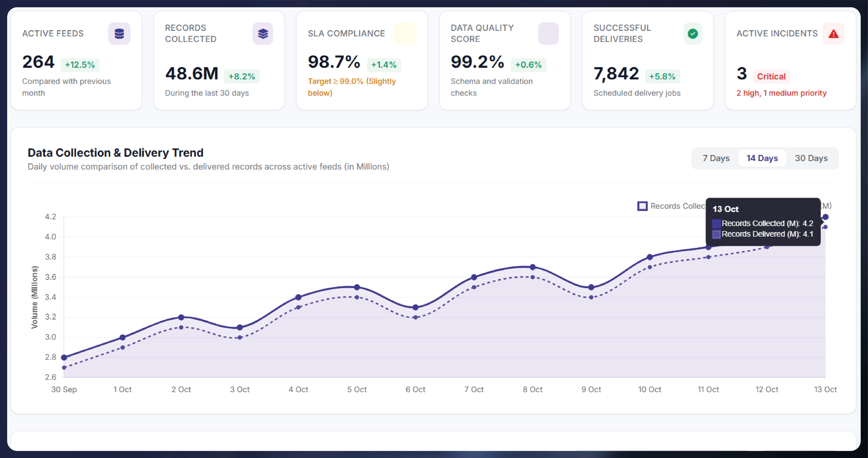Click the Records Collected point at 8 Oct
The image size is (868, 458).
(533, 267)
